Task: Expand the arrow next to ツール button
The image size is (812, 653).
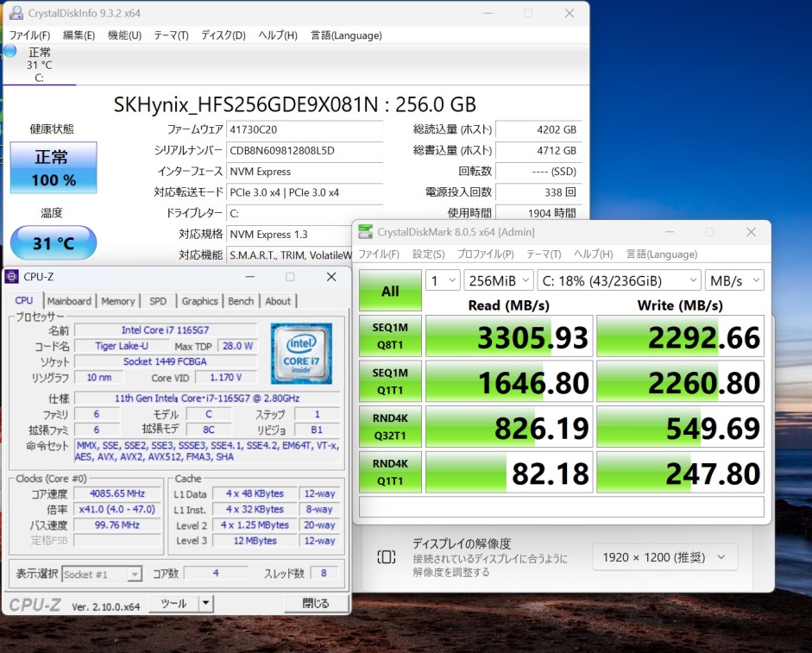Action: coord(206,603)
